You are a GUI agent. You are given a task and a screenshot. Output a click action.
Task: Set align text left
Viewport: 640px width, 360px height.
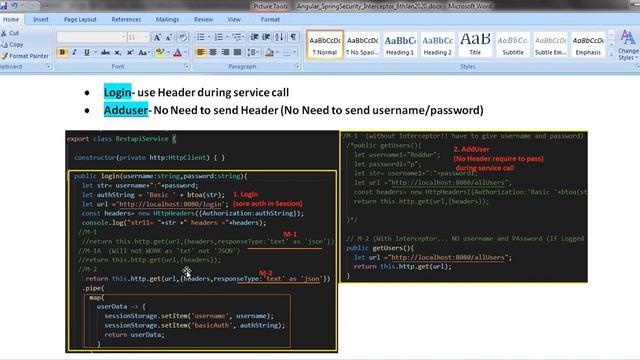[x=200, y=53]
